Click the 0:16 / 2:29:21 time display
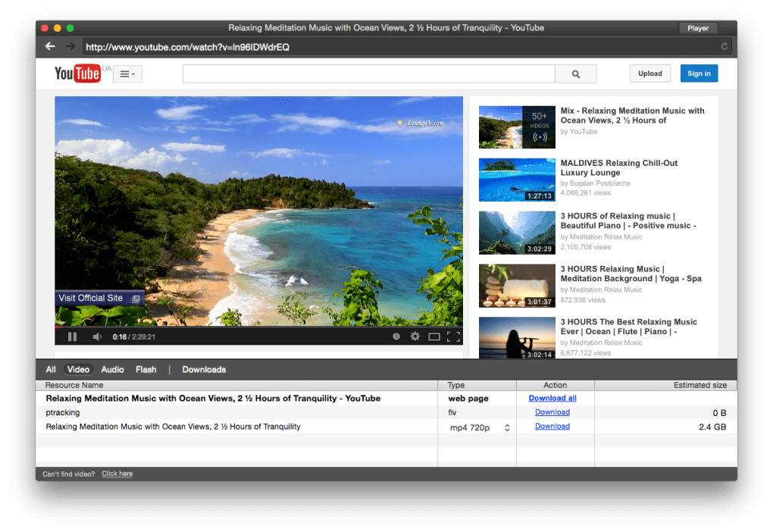Image resolution: width=773 pixels, height=532 pixels. [x=133, y=336]
